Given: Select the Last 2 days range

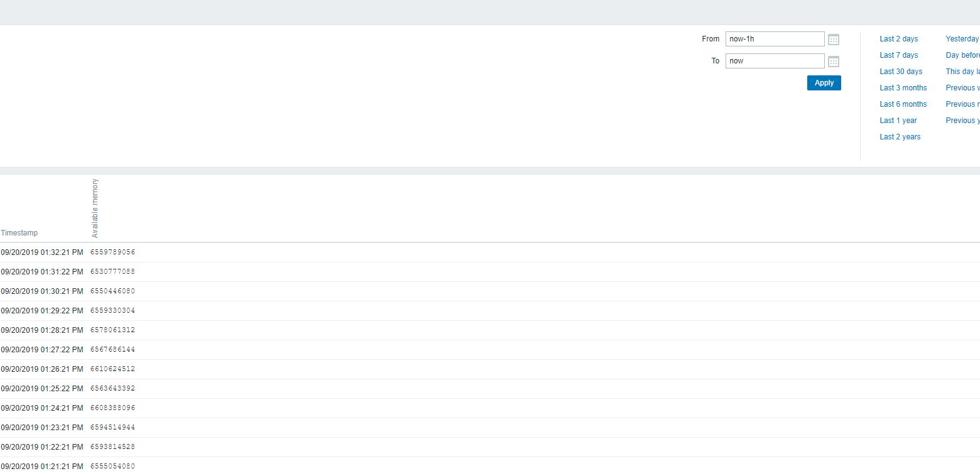Looking at the screenshot, I should click(898, 39).
